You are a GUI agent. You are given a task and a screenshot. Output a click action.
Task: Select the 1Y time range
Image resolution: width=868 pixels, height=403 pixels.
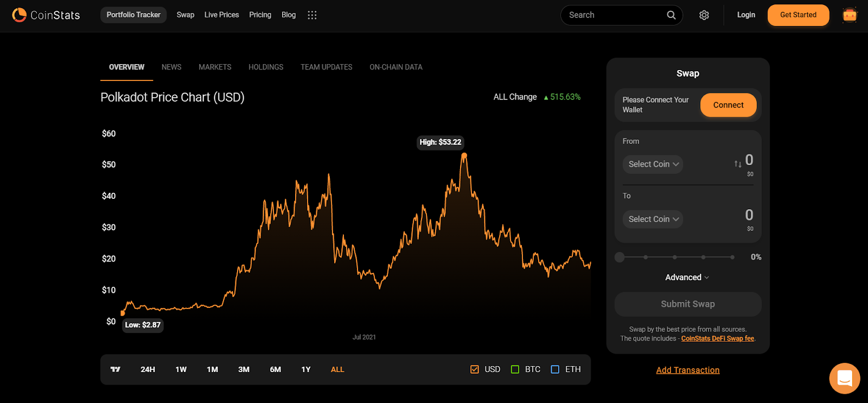pyautogui.click(x=306, y=369)
